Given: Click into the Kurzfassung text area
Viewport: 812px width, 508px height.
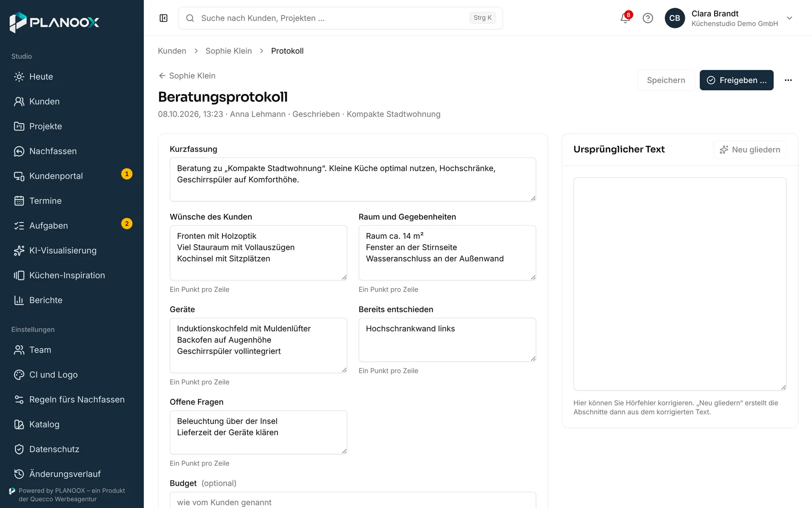Looking at the screenshot, I should pyautogui.click(x=353, y=179).
